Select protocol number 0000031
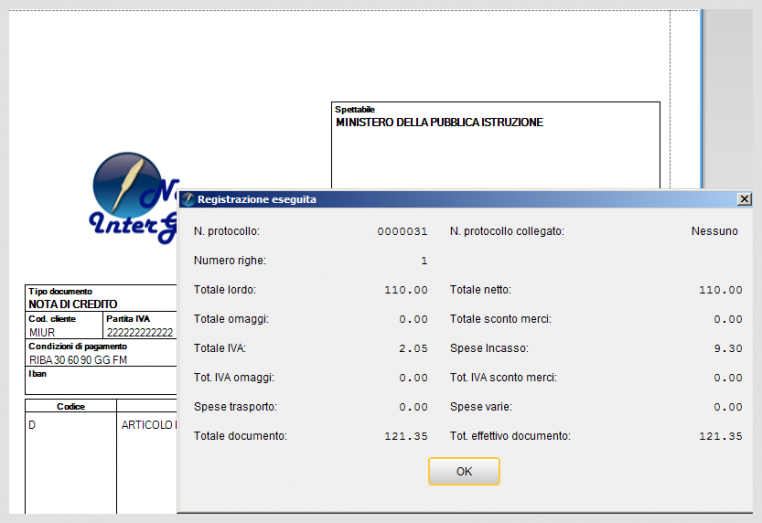The image size is (762, 523). [x=402, y=231]
